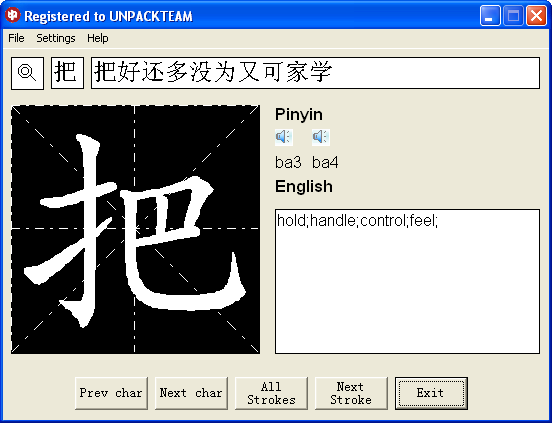
Task: Click the magnifier search icon
Action: tap(27, 73)
